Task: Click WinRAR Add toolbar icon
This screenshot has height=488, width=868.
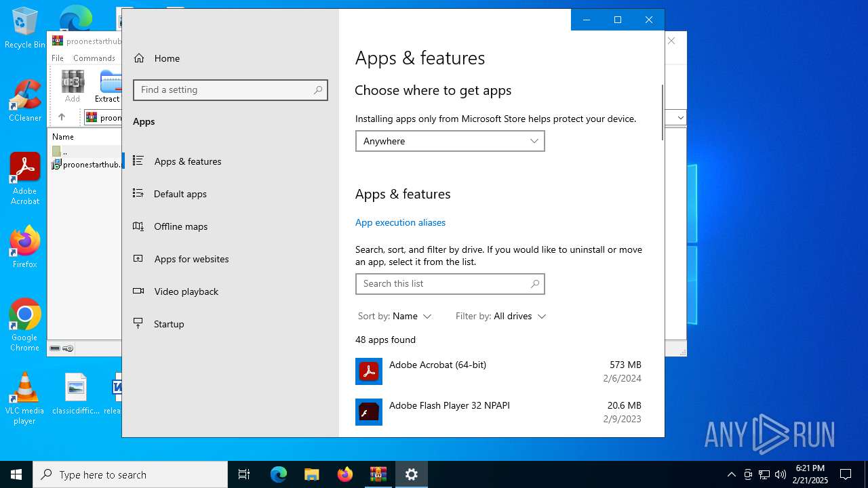Action: 73,86
